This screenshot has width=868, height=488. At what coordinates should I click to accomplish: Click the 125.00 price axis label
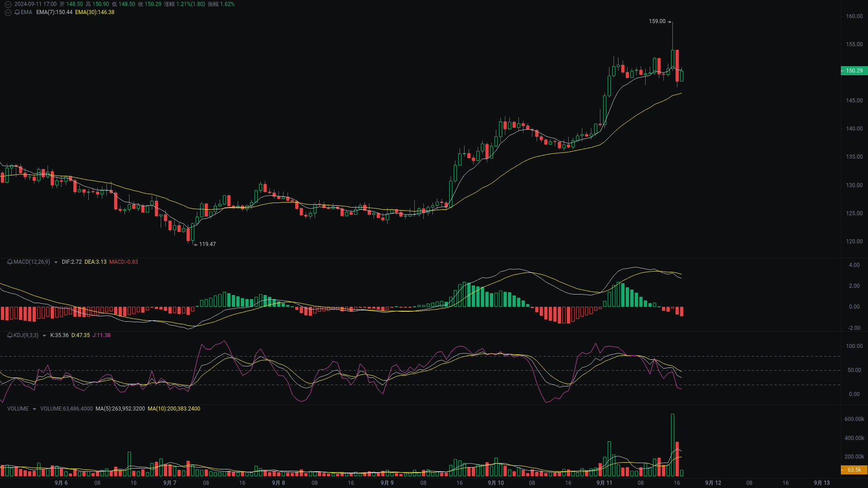[854, 213]
